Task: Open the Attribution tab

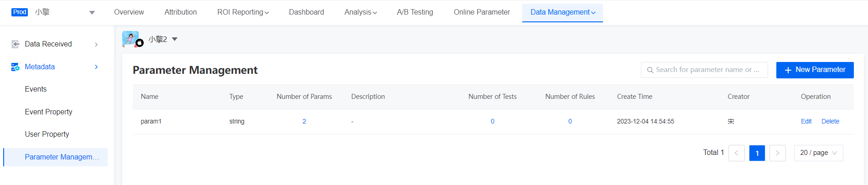Action: [x=181, y=12]
